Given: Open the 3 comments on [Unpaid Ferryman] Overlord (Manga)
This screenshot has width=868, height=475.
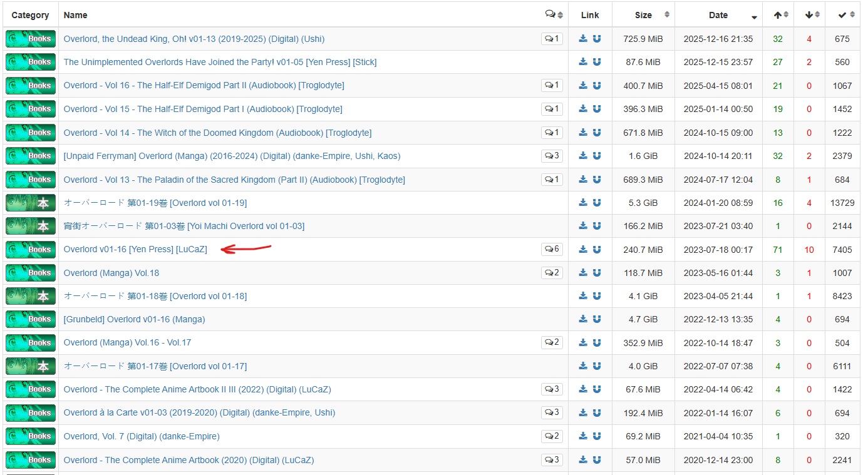Looking at the screenshot, I should click(552, 156).
